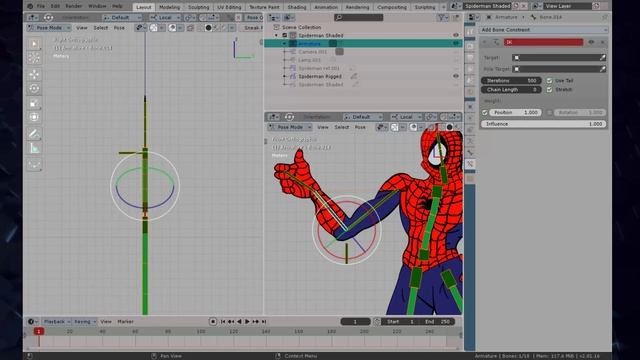Screen dimensions: 640x360
Task: Select Spiderman Rigged in the outliner
Action: click(x=320, y=76)
